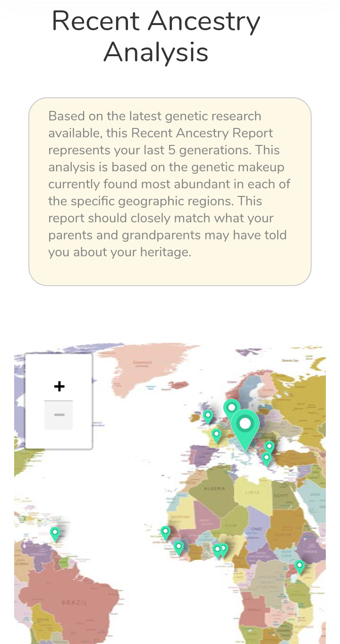The image size is (340, 644).
Task: Click the disabled minus zoom-out button
Action: pos(59,415)
